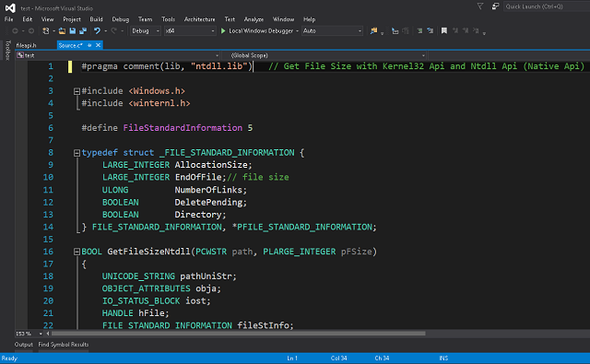Undo the last edit with the Undo icon

click(x=97, y=30)
